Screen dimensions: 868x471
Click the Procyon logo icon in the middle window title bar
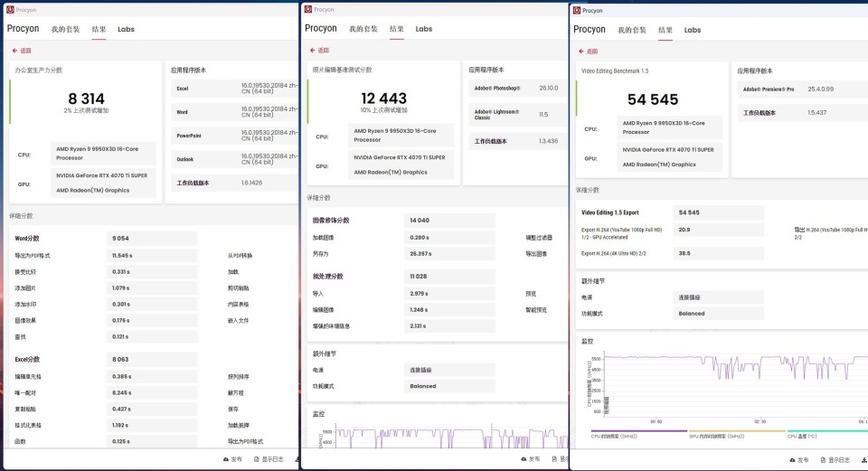point(308,9)
